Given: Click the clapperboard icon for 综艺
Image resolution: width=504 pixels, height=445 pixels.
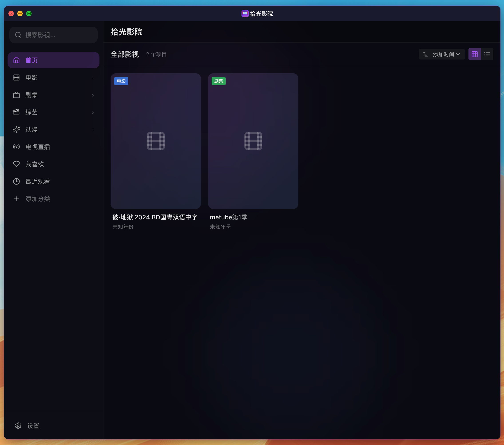Looking at the screenshot, I should pyautogui.click(x=16, y=112).
